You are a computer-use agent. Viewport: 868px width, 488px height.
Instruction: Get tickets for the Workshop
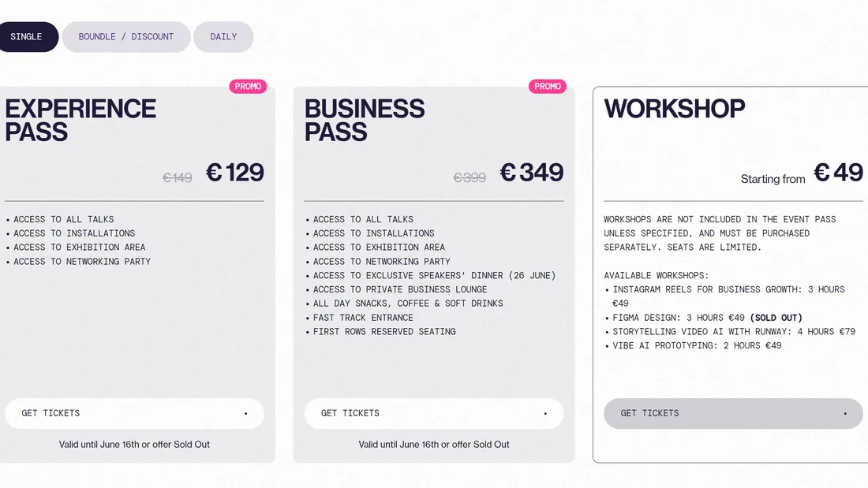point(733,413)
